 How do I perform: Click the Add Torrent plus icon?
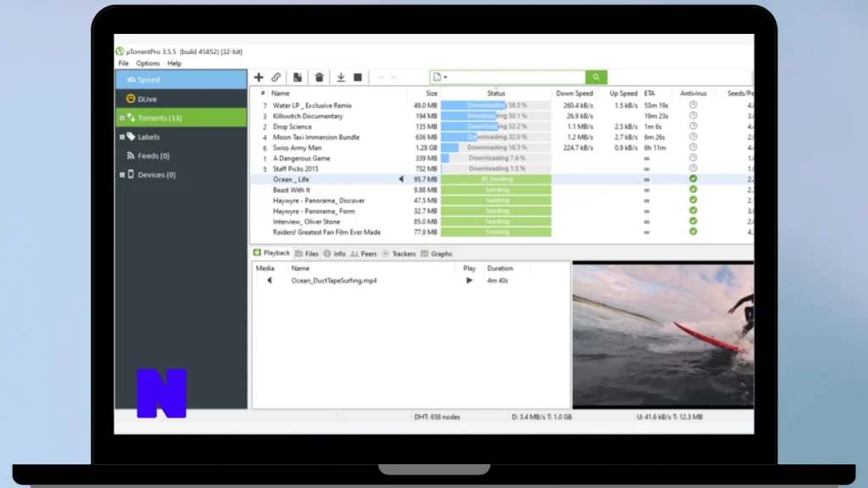tap(259, 77)
